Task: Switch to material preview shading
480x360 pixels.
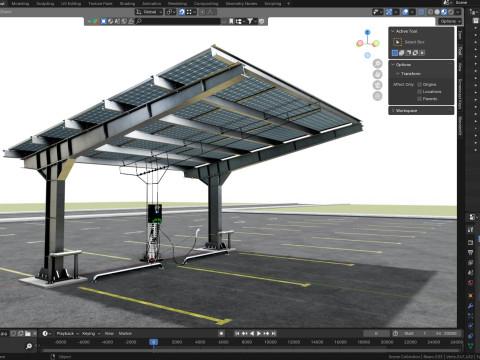Action: point(444,12)
